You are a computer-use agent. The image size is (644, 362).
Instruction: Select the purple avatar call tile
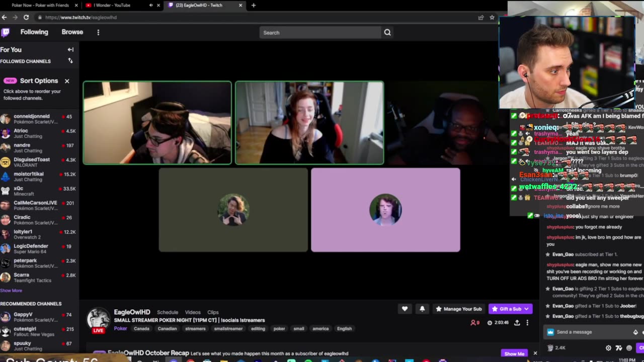385,210
